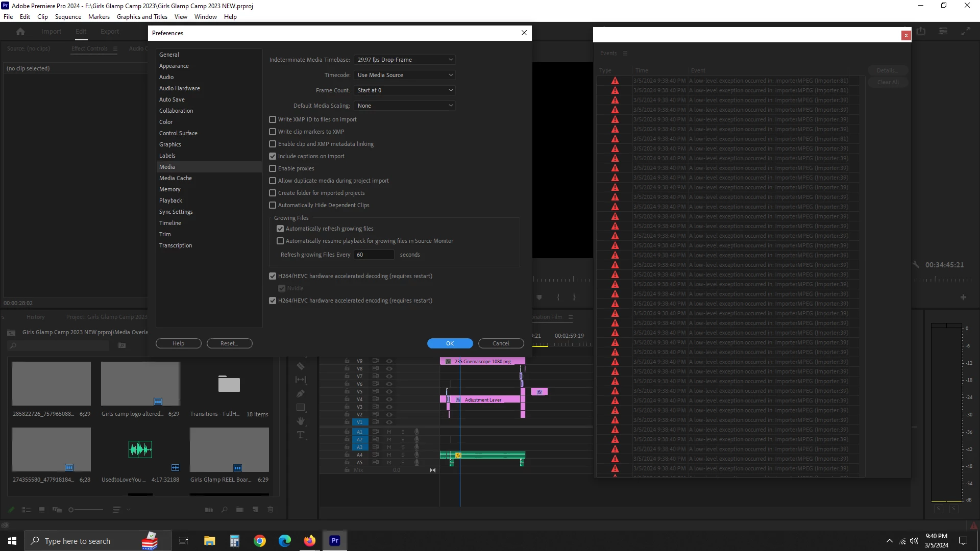Check Write XMP ID to files on import
Screen dimensions: 980x551
pyautogui.click(x=273, y=119)
